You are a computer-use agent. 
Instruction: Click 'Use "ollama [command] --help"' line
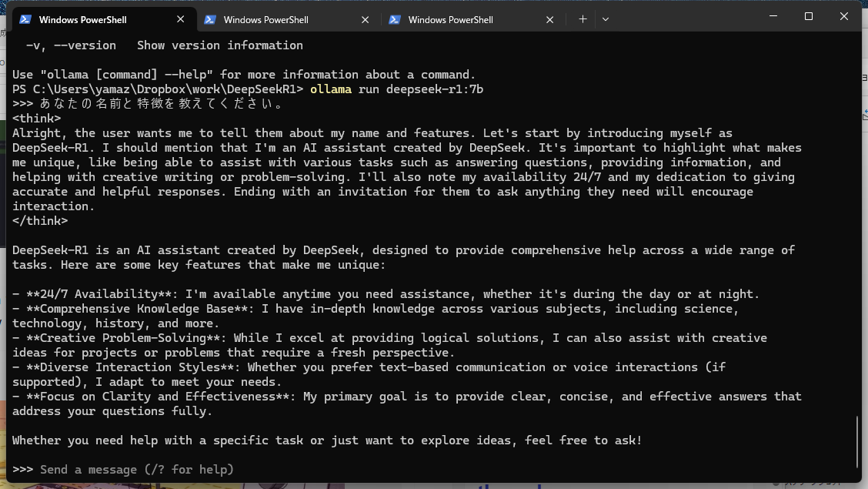coord(244,75)
